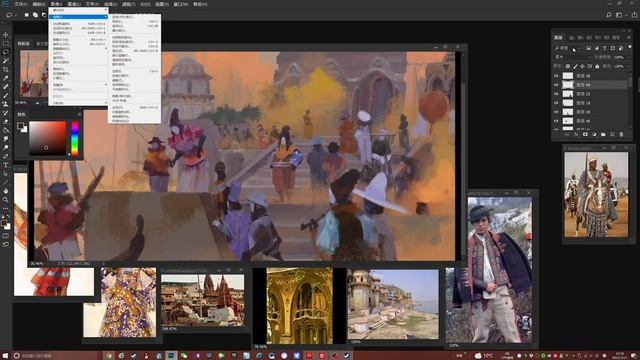
Task: Click the create new layer icon
Action: point(612,134)
